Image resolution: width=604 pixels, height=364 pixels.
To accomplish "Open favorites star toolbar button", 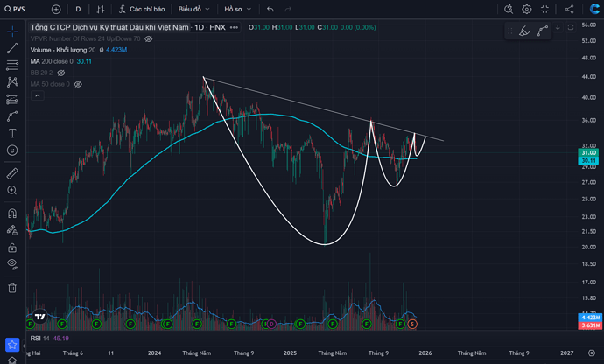I will [12, 345].
